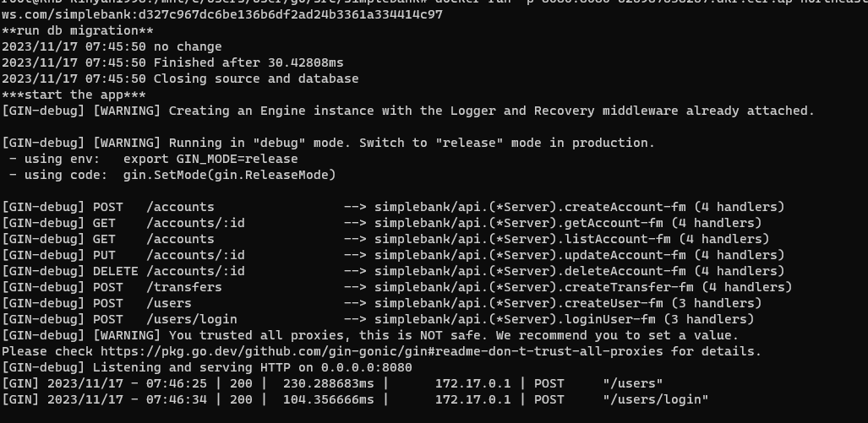
Task: Select the export GIN_MODE=release text
Action: click(210, 160)
